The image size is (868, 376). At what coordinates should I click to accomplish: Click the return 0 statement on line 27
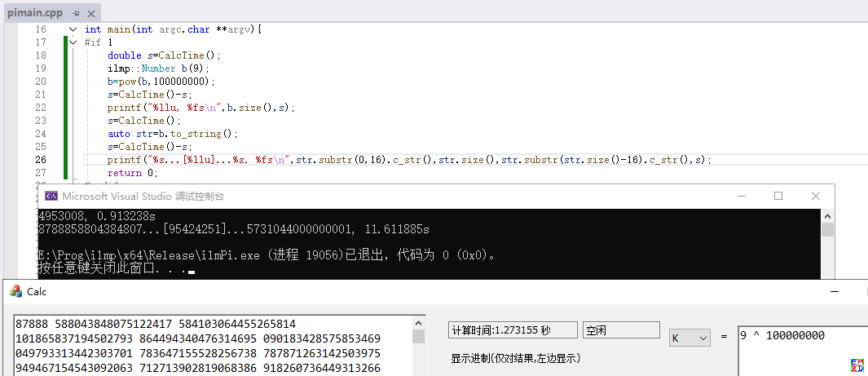point(132,173)
